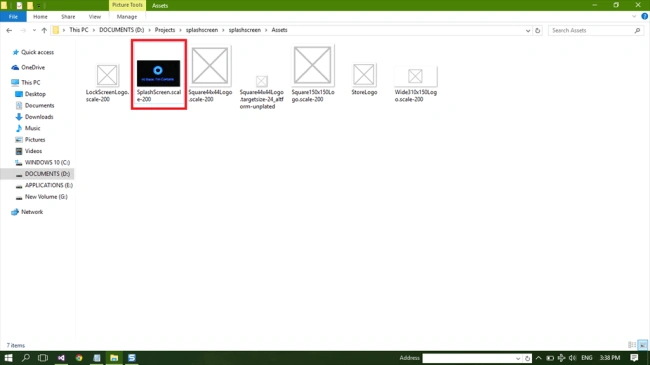The width and height of the screenshot is (650, 365).
Task: Open clock showing 3:38 PM
Action: [610, 358]
